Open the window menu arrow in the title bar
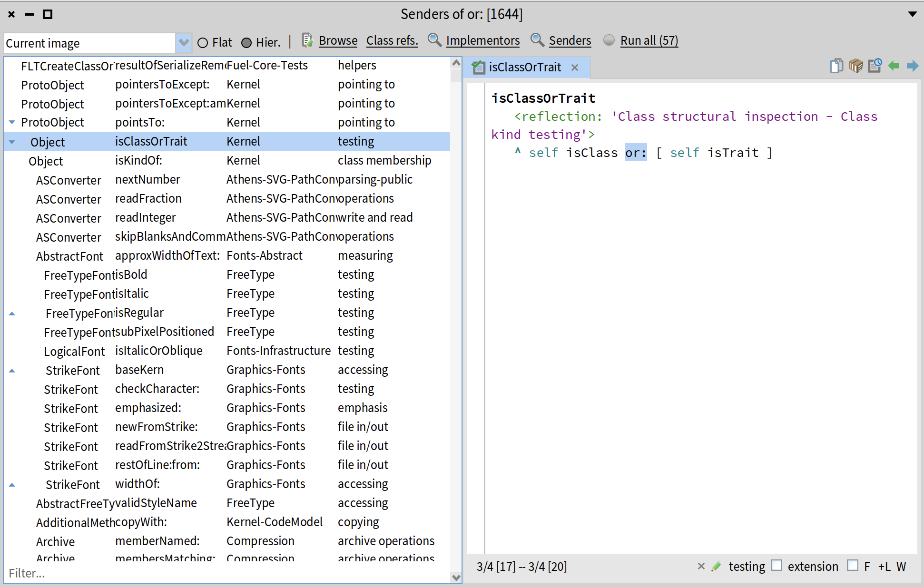 [x=912, y=14]
